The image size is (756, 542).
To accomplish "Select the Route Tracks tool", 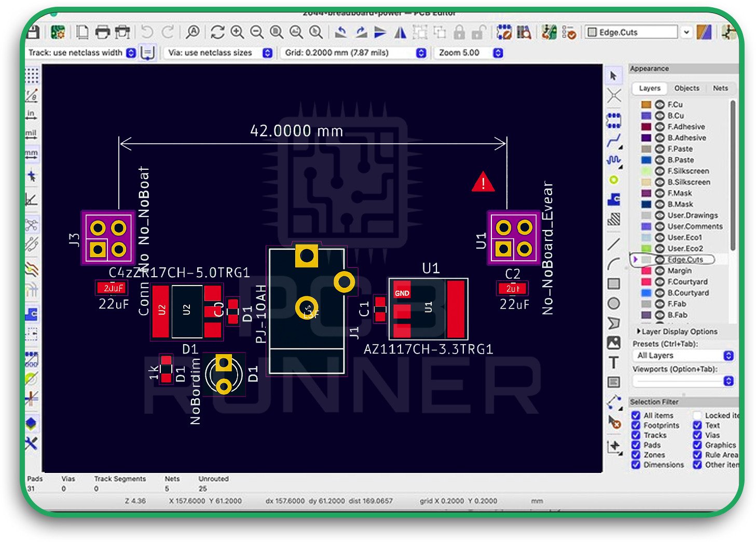I will (614, 140).
